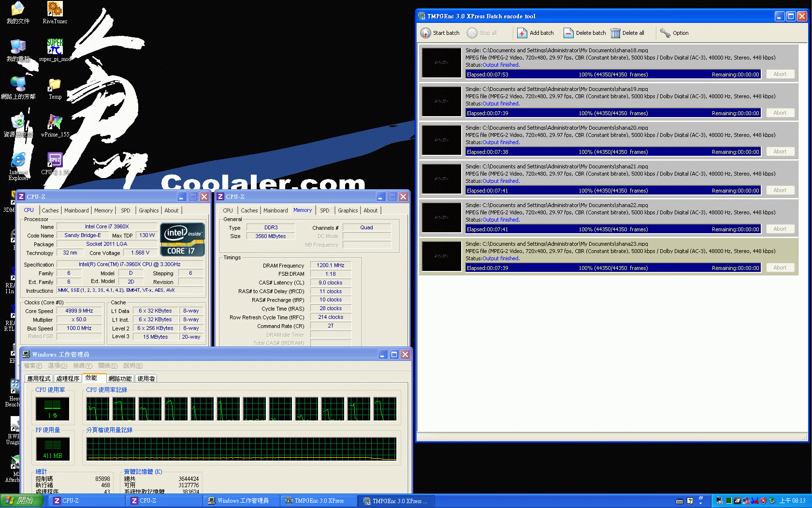Viewport: 812px width, 508px height.
Task: Switch to 處理程序 tab in Task Manager
Action: (68, 378)
